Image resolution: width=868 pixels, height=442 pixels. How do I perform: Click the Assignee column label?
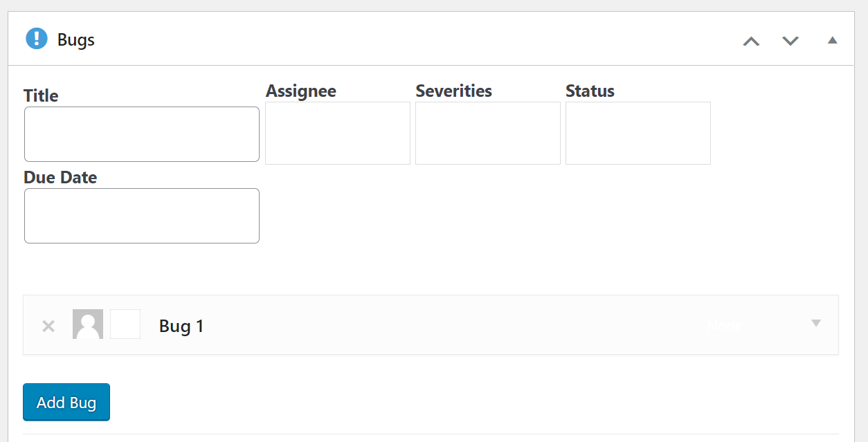pos(301,91)
